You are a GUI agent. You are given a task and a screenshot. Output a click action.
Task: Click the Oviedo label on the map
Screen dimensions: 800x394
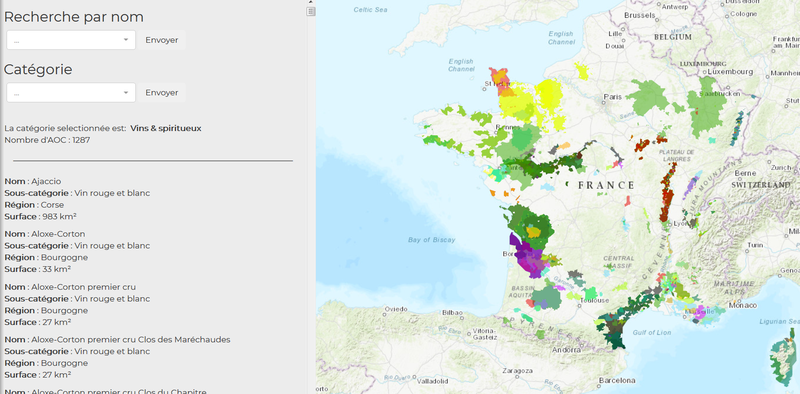tap(396, 309)
